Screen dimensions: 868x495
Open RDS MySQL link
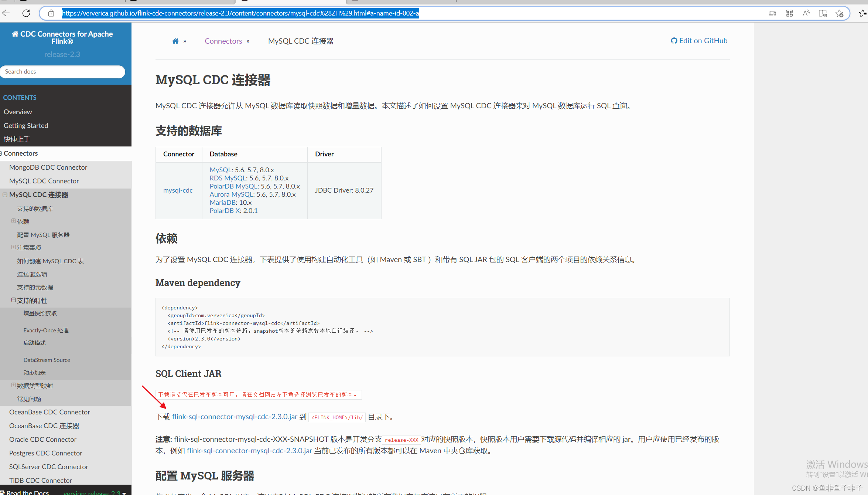click(228, 178)
